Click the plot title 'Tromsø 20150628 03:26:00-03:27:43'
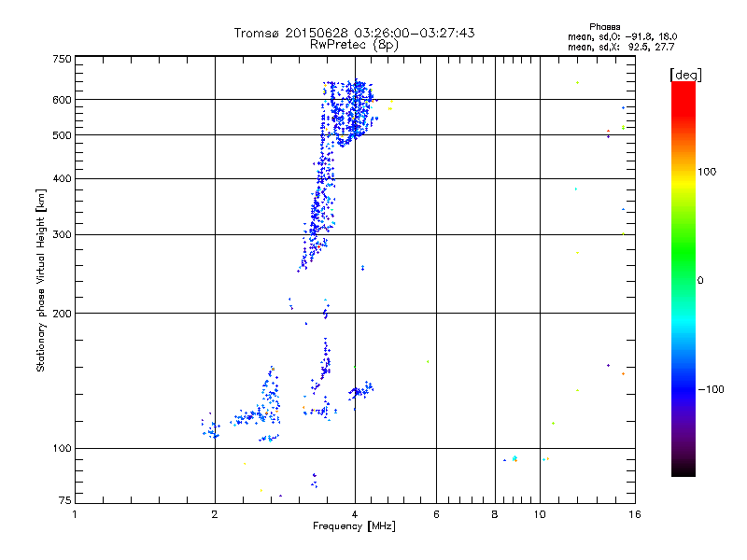The width and height of the screenshot is (747, 560). (x=354, y=33)
